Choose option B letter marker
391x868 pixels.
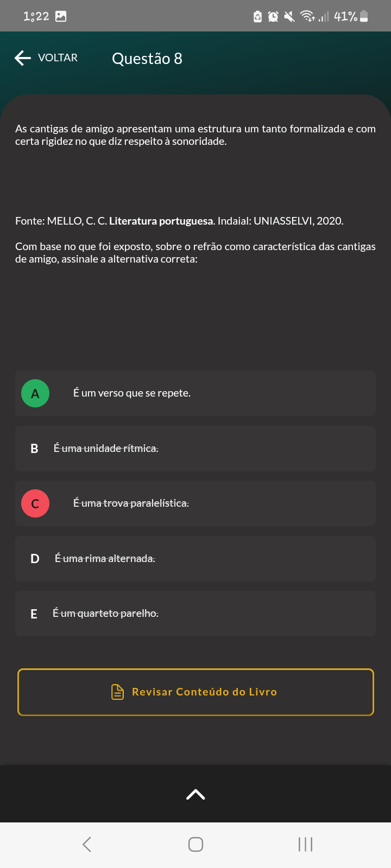click(x=34, y=449)
